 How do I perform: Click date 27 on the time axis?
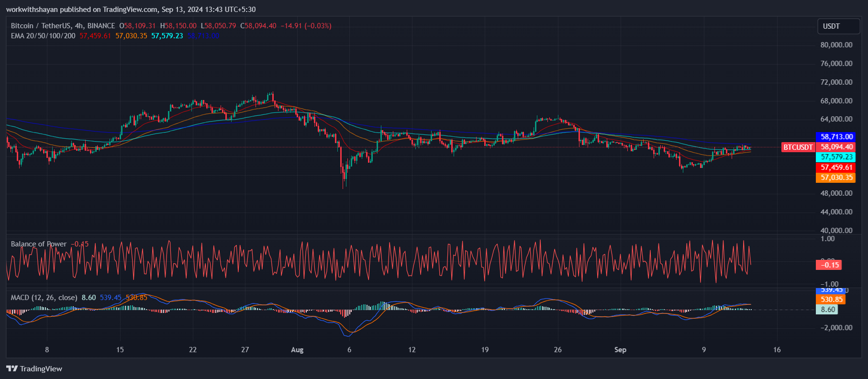245,350
